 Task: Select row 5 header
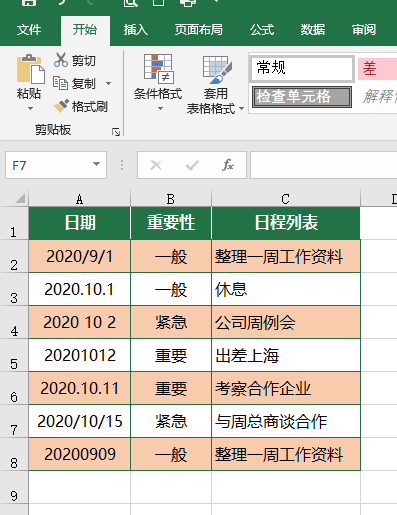pyautogui.click(x=14, y=355)
